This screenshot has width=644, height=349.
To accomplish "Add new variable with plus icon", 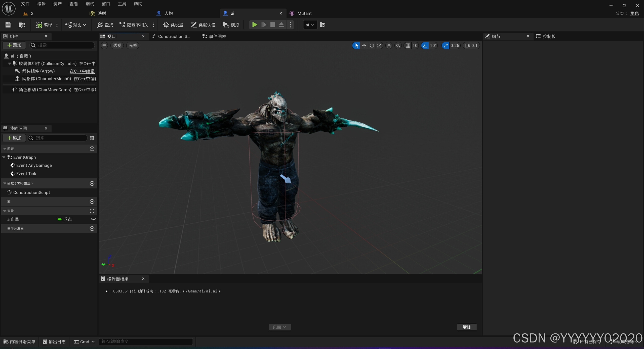I will coord(92,211).
